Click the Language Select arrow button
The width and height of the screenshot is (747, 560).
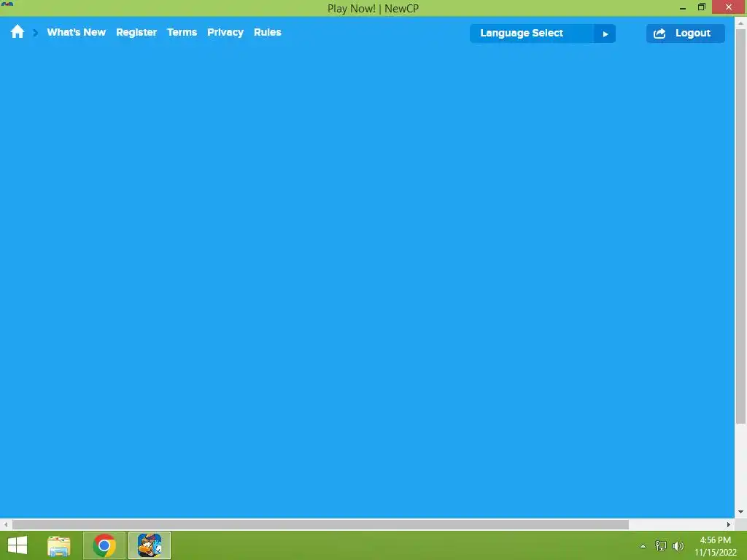pos(605,34)
